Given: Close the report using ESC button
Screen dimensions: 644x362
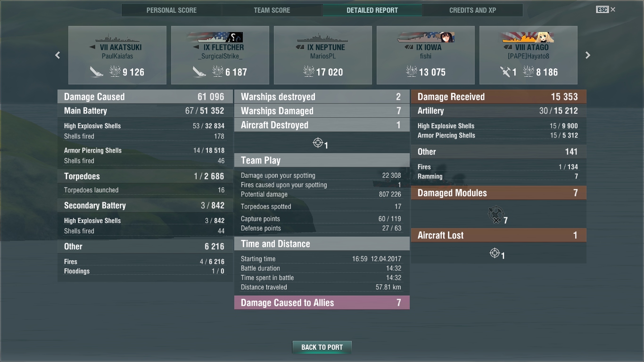Looking at the screenshot, I should click(606, 9).
